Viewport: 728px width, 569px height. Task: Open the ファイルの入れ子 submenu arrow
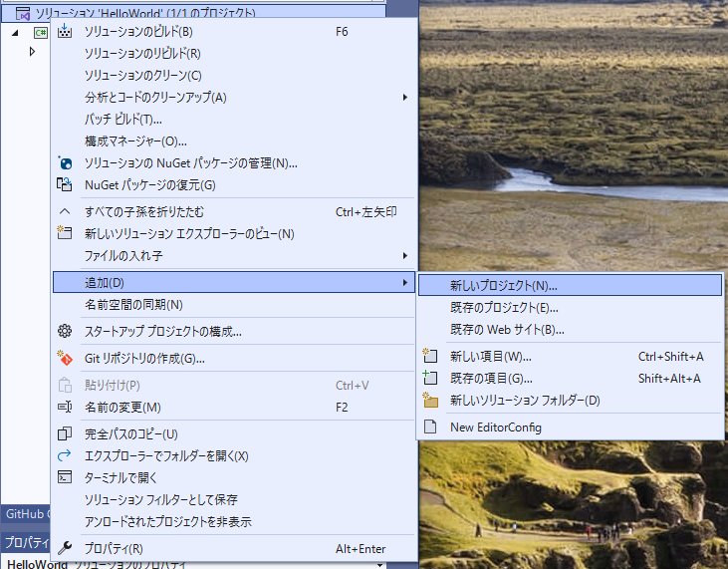405,255
